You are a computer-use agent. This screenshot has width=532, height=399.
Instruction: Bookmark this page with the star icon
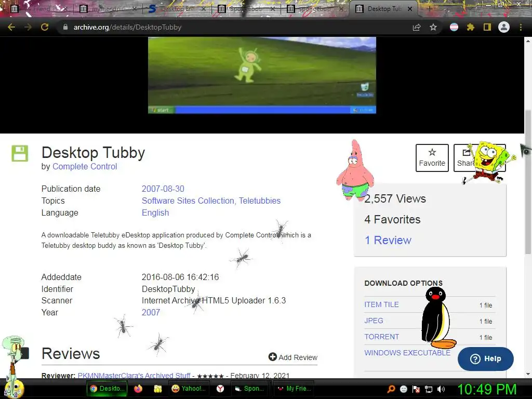(433, 27)
